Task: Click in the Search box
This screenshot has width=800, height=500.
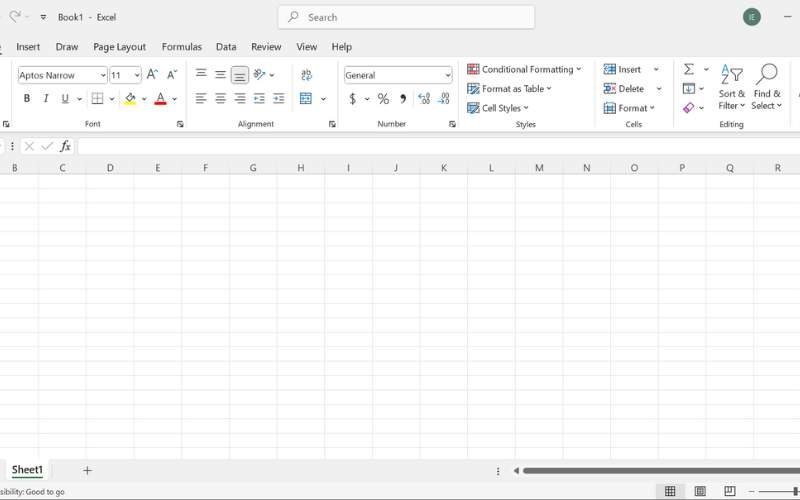Action: 406,17
